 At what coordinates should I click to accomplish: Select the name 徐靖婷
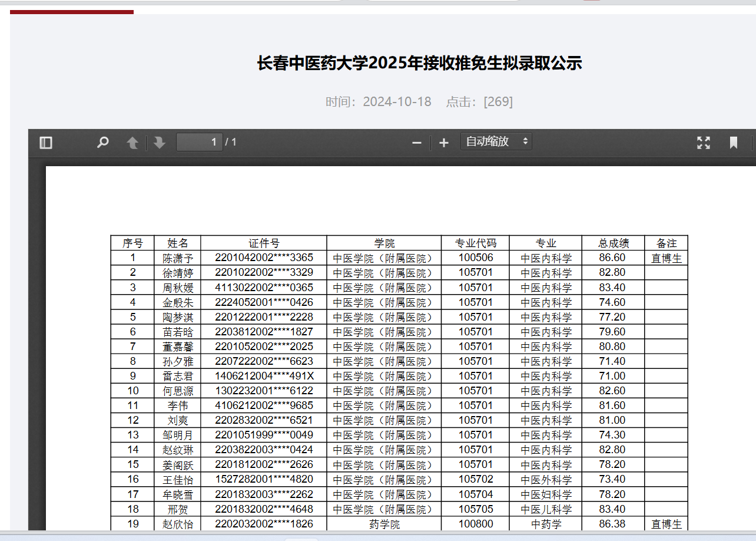tap(178, 273)
